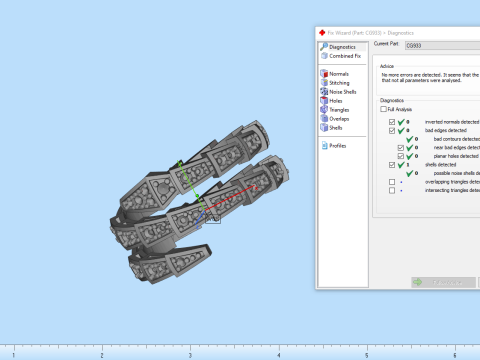This screenshot has width=480, height=360.
Task: Click ruler mark 3 at the bottom
Action: point(190,355)
